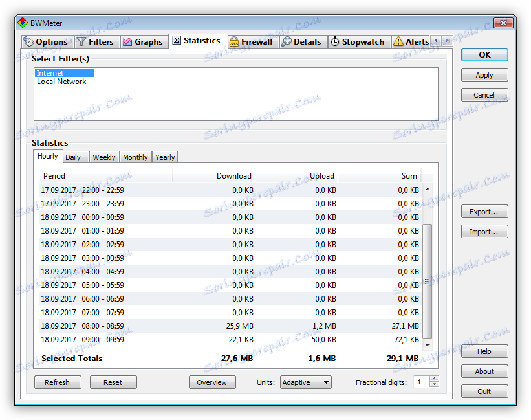
Task: Select row 18.09.2017 09:00 - 09:59
Action: click(x=231, y=339)
